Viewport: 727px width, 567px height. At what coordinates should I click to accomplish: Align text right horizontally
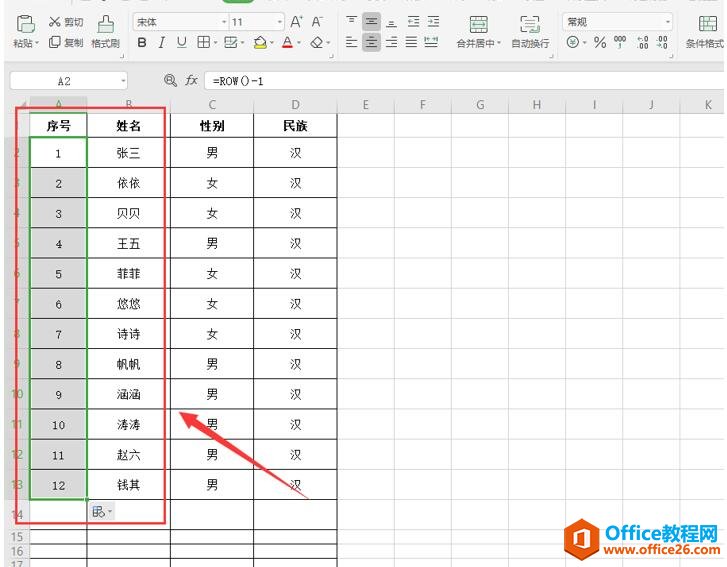(391, 43)
